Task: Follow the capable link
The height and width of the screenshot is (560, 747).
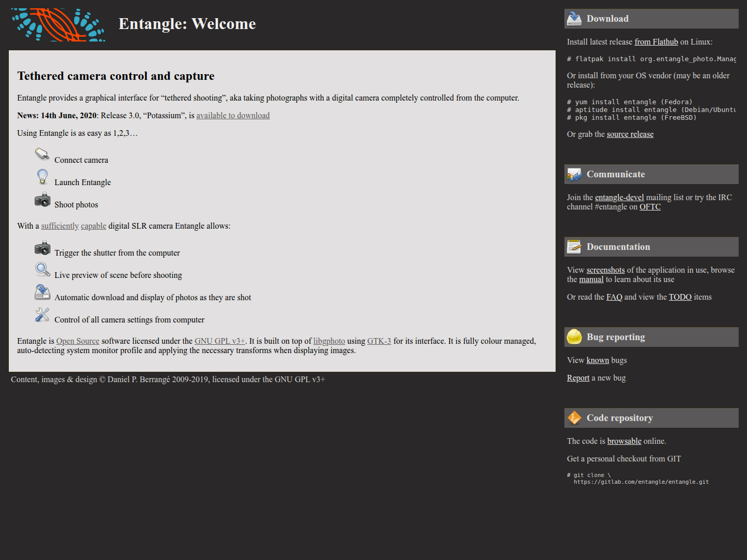Action: (93, 226)
